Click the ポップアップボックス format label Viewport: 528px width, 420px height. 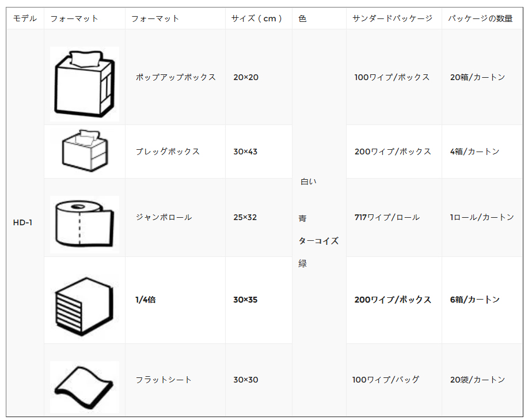pyautogui.click(x=176, y=77)
